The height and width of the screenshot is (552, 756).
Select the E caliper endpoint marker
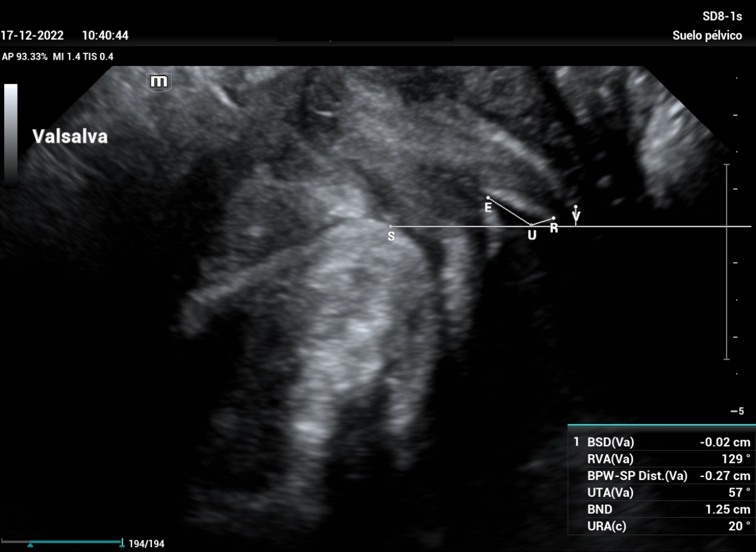pos(488,198)
